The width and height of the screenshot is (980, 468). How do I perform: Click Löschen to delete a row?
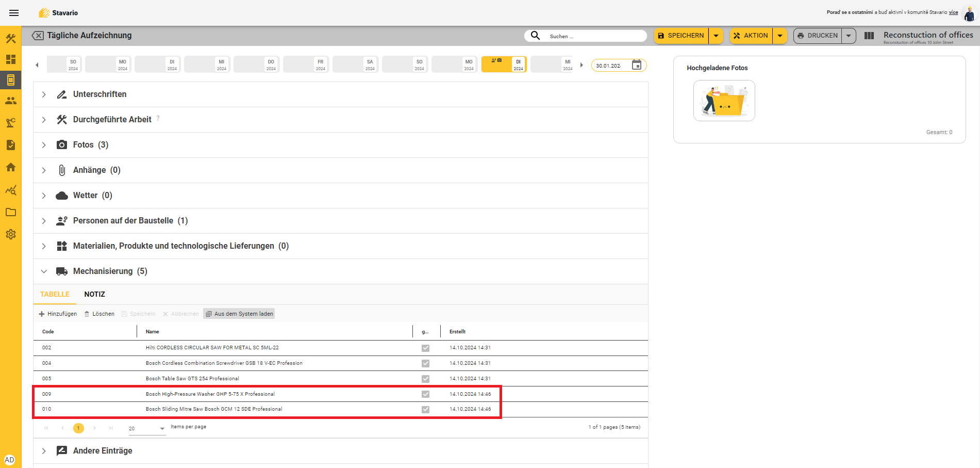(x=99, y=314)
